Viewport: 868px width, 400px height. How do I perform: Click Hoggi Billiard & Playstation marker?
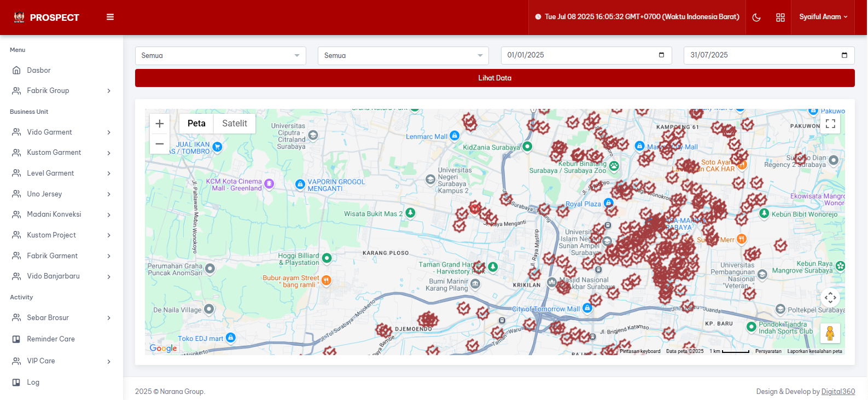[327, 258]
